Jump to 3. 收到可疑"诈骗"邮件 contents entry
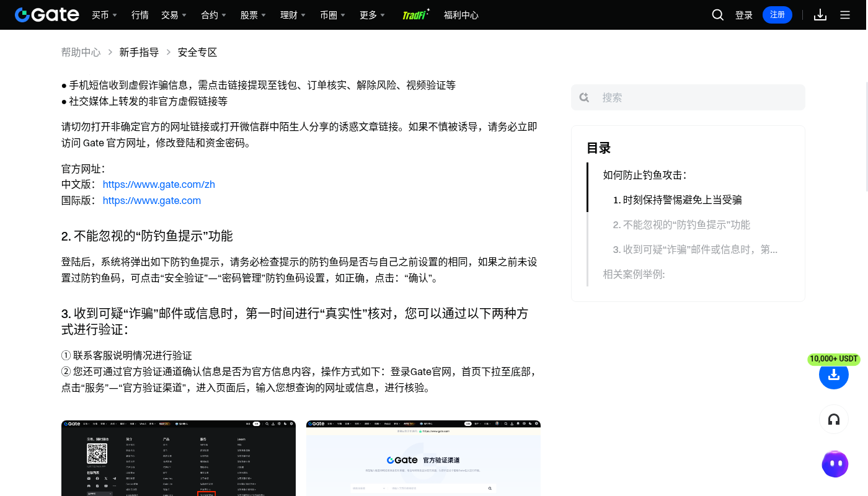The width and height of the screenshot is (868, 496). coord(695,249)
